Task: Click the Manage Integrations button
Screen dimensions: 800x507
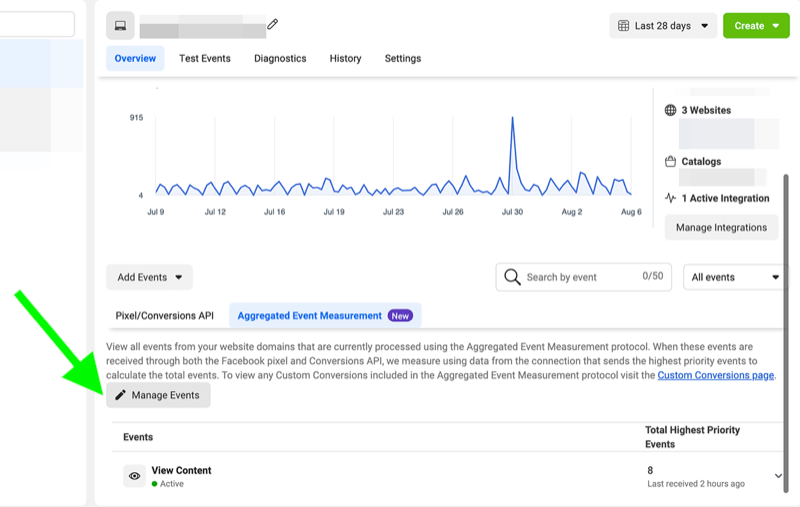Action: (x=721, y=227)
